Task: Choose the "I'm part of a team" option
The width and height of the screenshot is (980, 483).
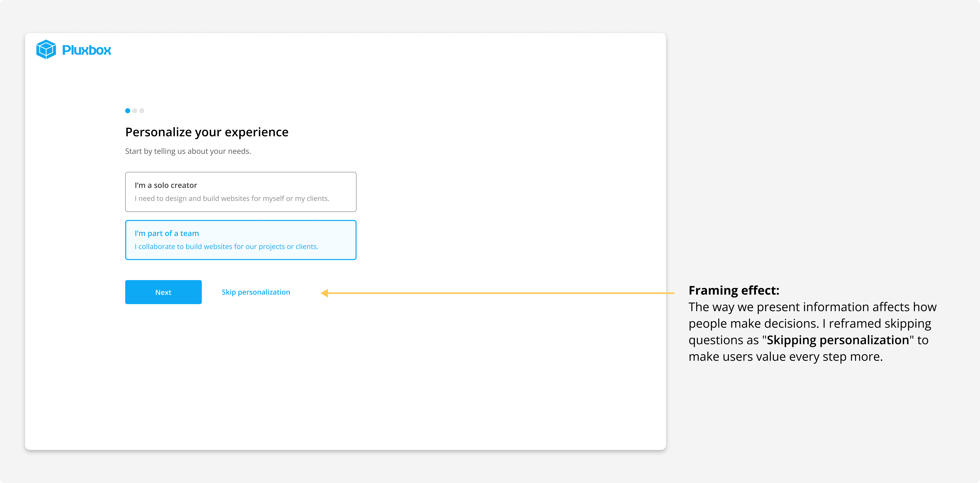Action: (241, 240)
